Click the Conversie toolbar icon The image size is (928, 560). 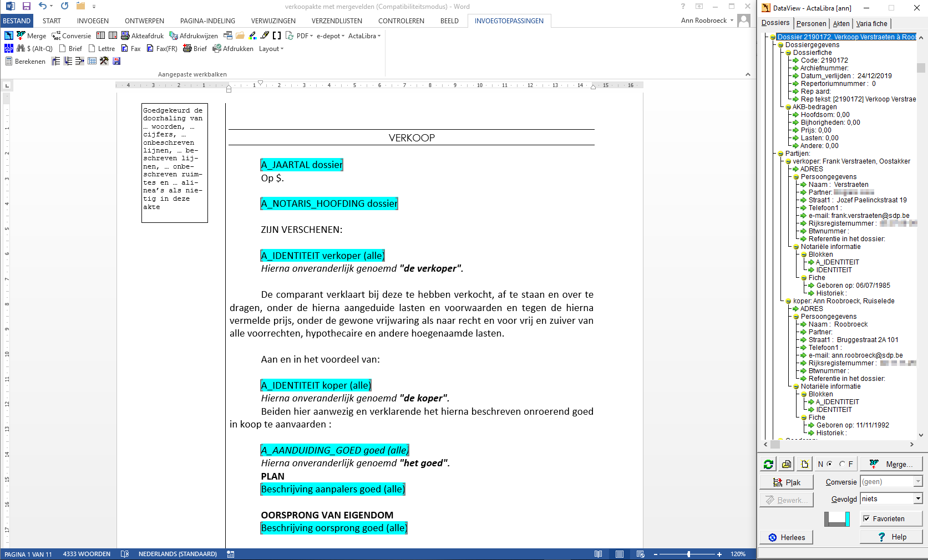[x=56, y=35]
